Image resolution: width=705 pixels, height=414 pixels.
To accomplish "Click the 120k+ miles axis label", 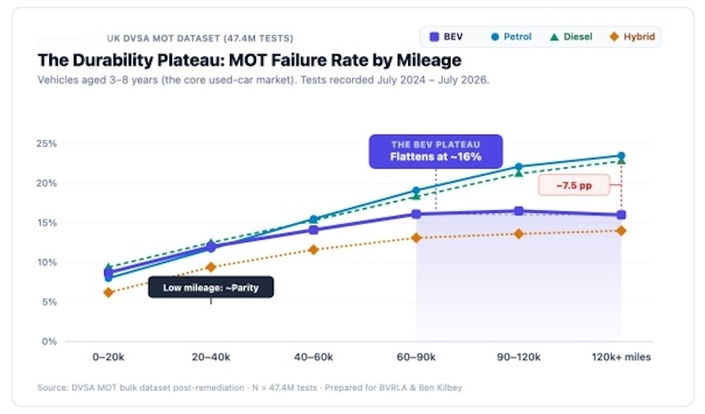I will pos(621,357).
